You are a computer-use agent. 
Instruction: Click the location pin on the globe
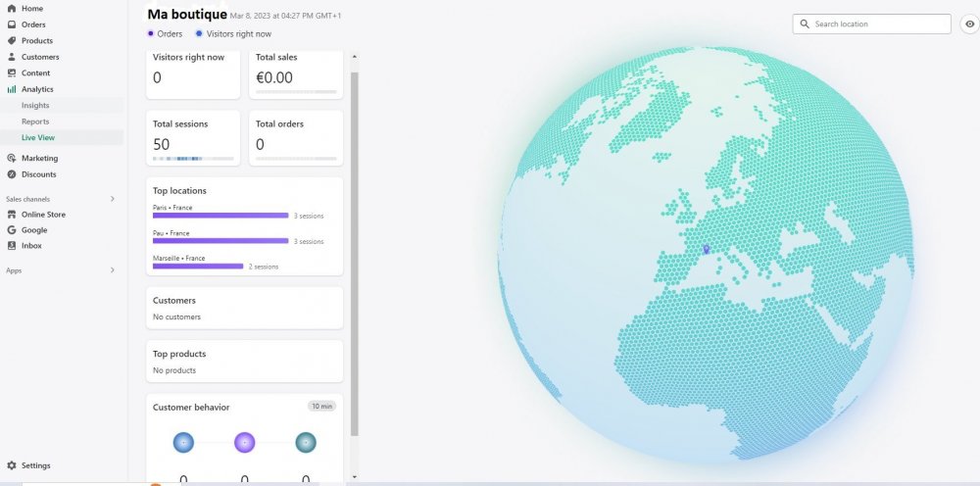tap(707, 249)
